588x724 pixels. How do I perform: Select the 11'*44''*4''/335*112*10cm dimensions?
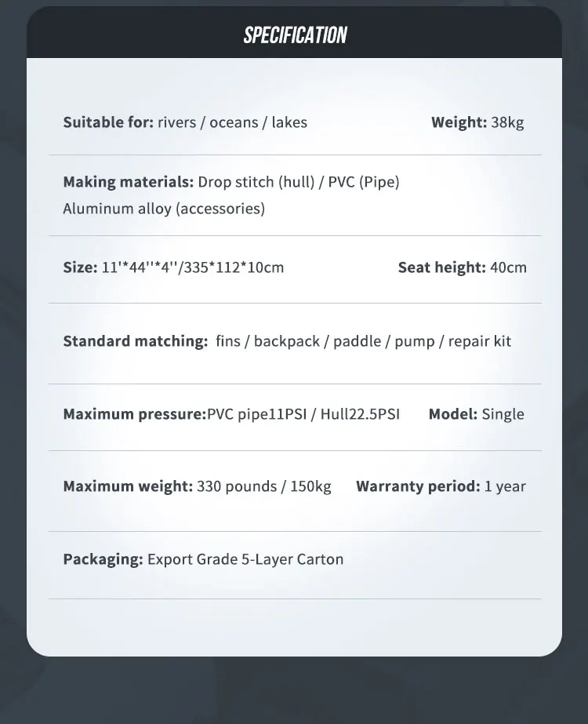pyautogui.click(x=193, y=267)
